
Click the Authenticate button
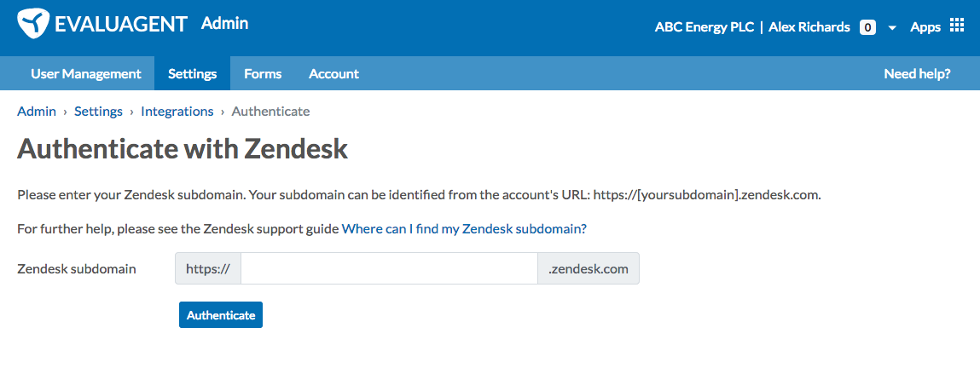pos(221,315)
